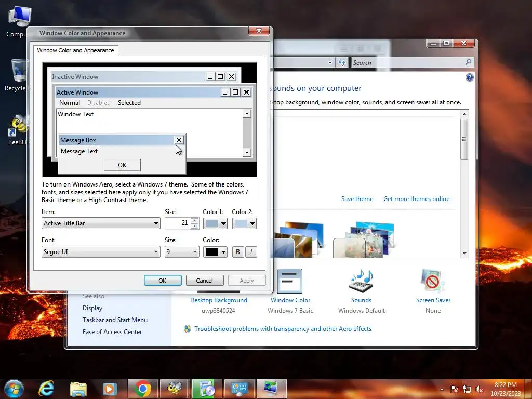Image resolution: width=532 pixels, height=399 pixels.
Task: Open the Control Panel taskbar icon
Action: [x=239, y=389]
